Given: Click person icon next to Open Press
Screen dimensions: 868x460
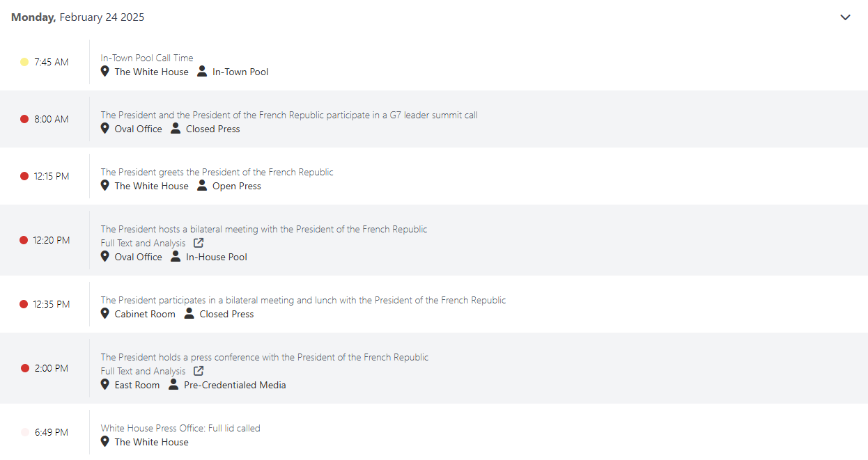Looking at the screenshot, I should (x=202, y=185).
